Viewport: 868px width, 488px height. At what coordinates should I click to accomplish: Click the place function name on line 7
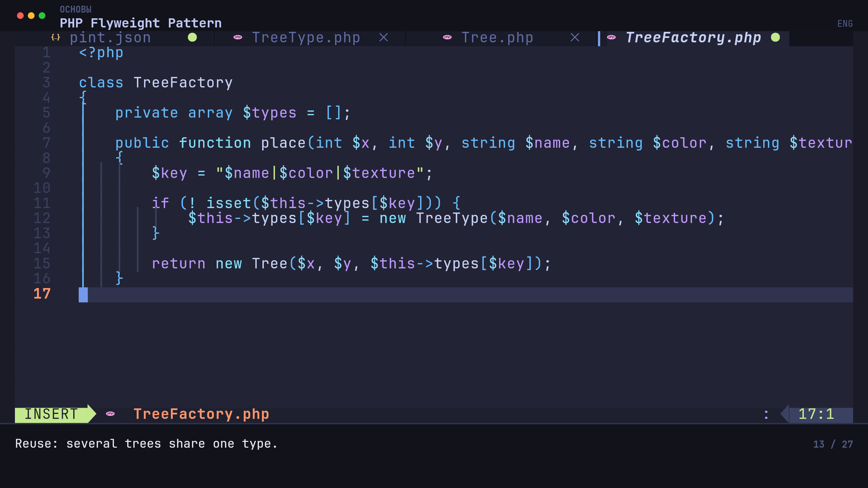point(283,143)
